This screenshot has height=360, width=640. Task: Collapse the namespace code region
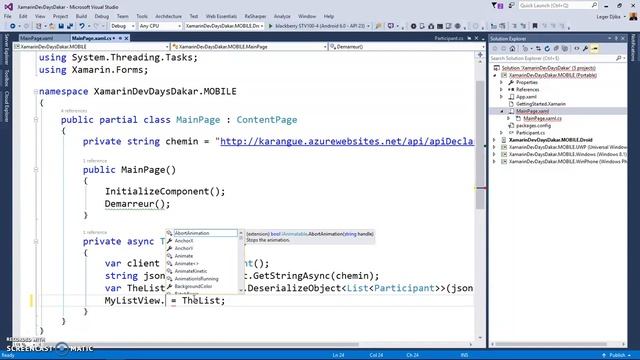[x=36, y=91]
